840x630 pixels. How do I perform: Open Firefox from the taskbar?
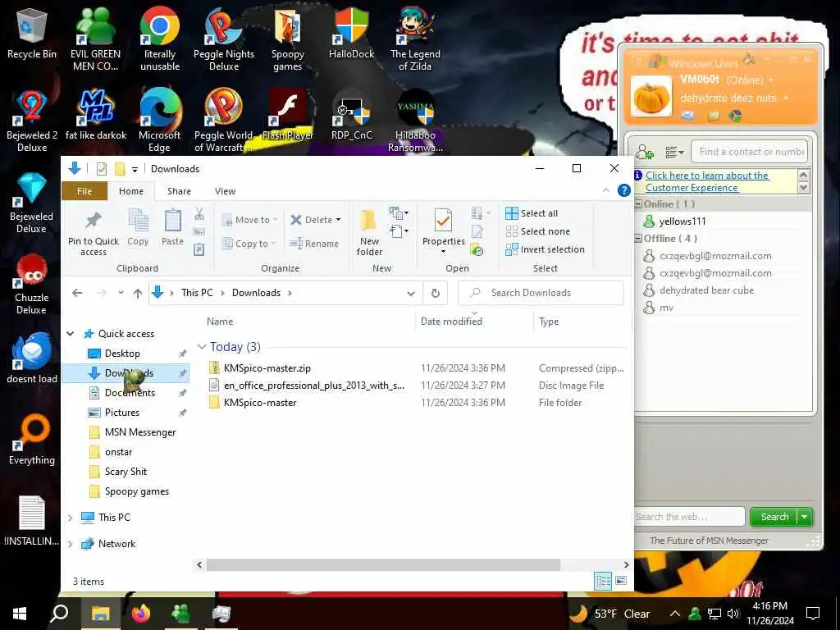[140, 614]
